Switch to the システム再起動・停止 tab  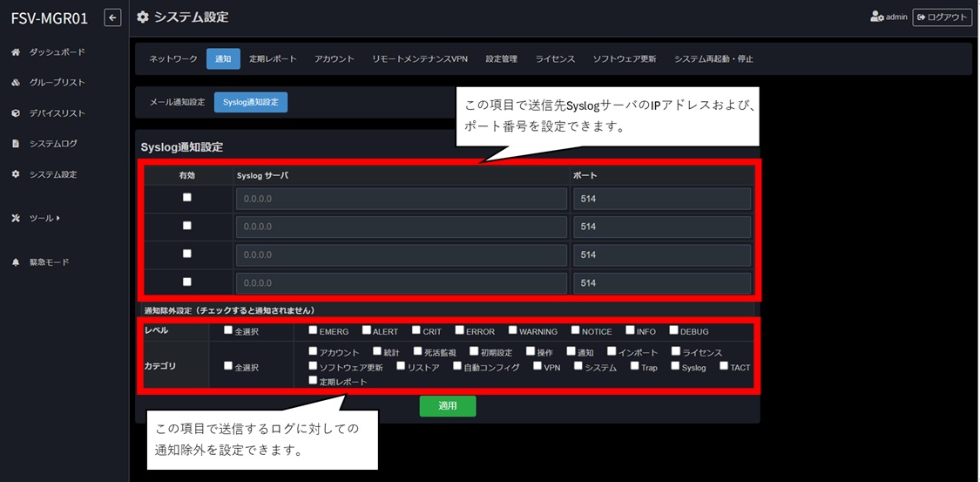(713, 58)
